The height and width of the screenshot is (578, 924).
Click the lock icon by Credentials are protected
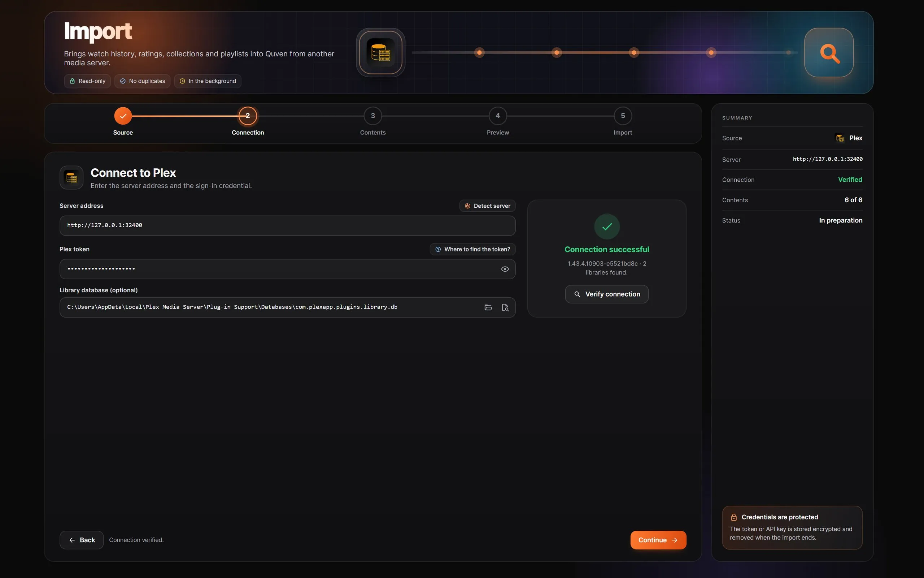click(734, 517)
